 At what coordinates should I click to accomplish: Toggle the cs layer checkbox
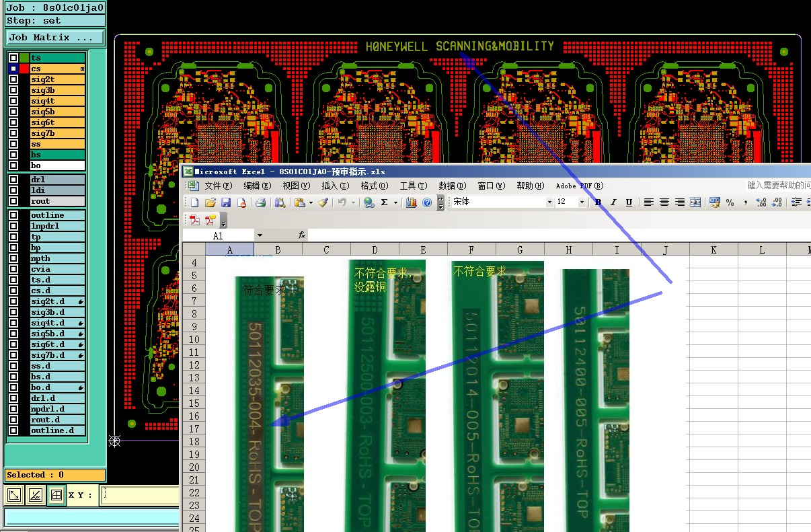[x=13, y=69]
